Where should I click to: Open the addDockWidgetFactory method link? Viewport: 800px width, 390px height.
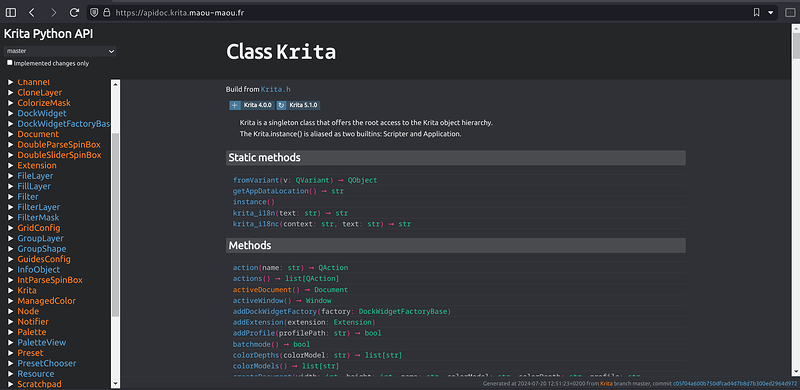(275, 311)
